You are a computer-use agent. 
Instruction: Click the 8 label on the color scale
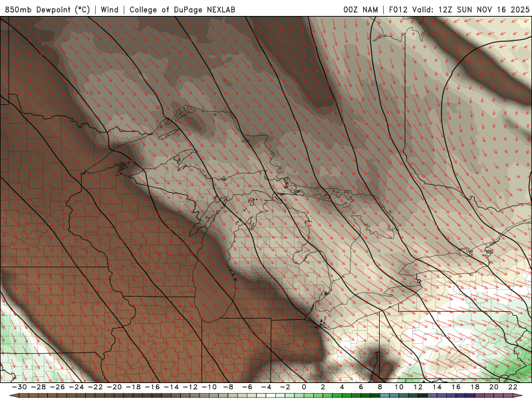tap(380, 387)
